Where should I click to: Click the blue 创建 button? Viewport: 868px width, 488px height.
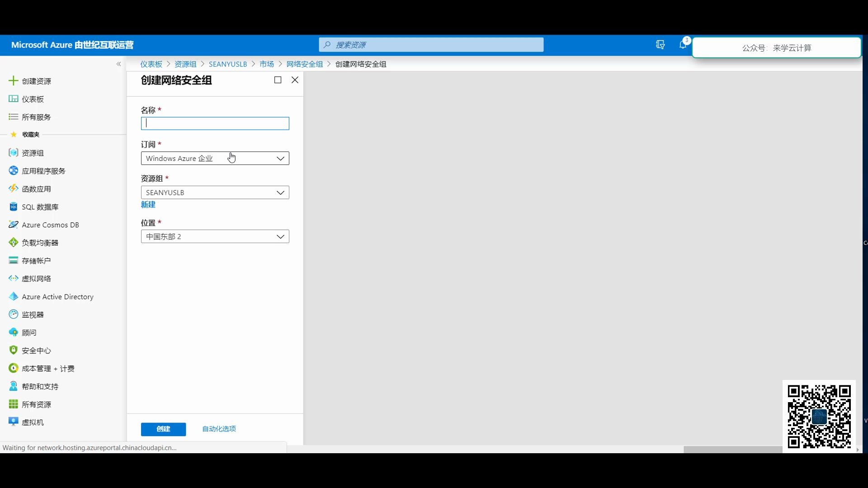[x=163, y=429]
